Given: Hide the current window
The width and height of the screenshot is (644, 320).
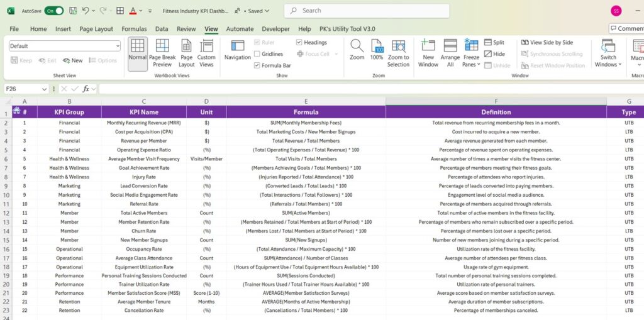Looking at the screenshot, I should 494,54.
